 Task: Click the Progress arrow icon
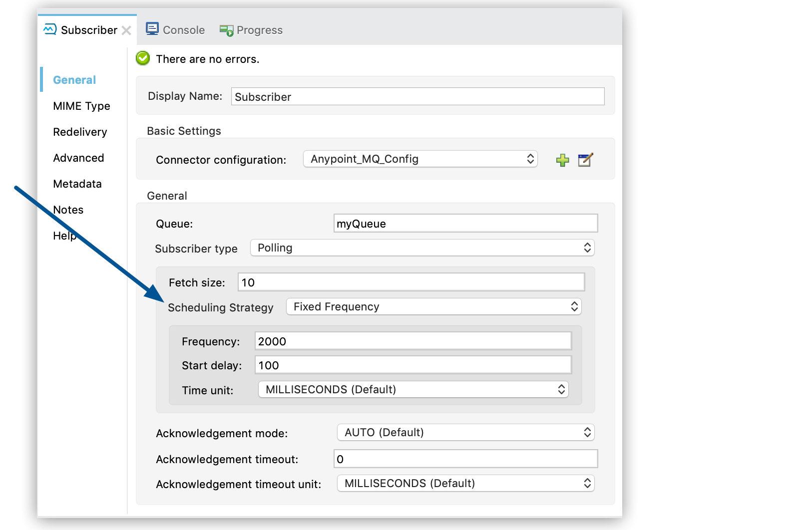coord(226,30)
